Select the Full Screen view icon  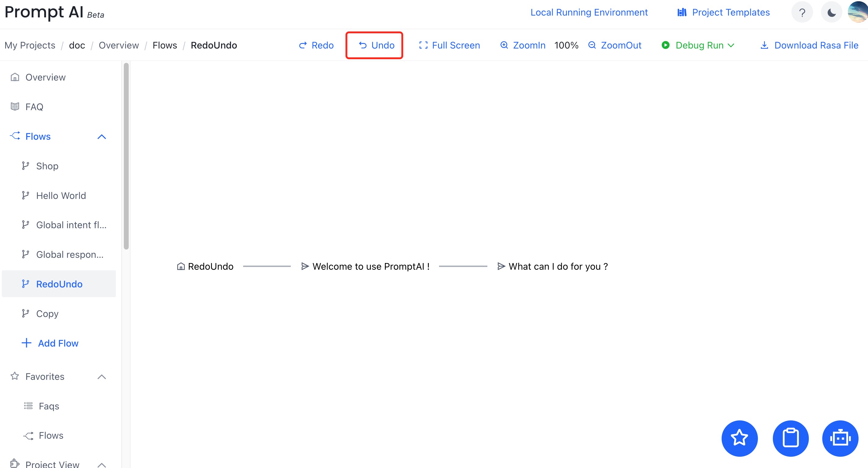pos(423,45)
